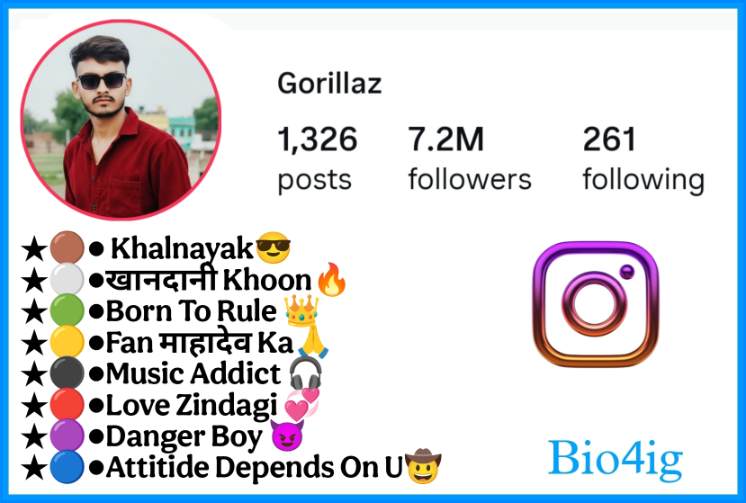Image resolution: width=746 pixels, height=503 pixels.
Task: Click the purple devil emoji
Action: 287,436
